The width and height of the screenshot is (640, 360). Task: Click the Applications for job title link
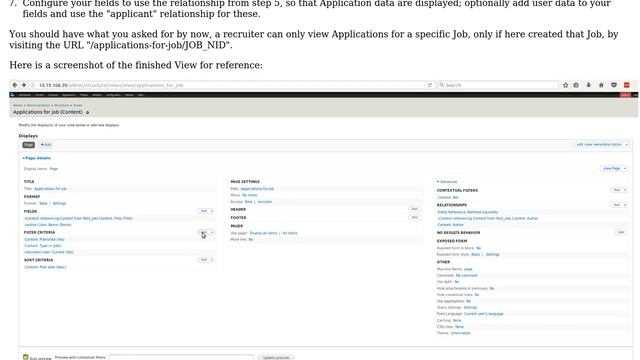[x=50, y=189]
